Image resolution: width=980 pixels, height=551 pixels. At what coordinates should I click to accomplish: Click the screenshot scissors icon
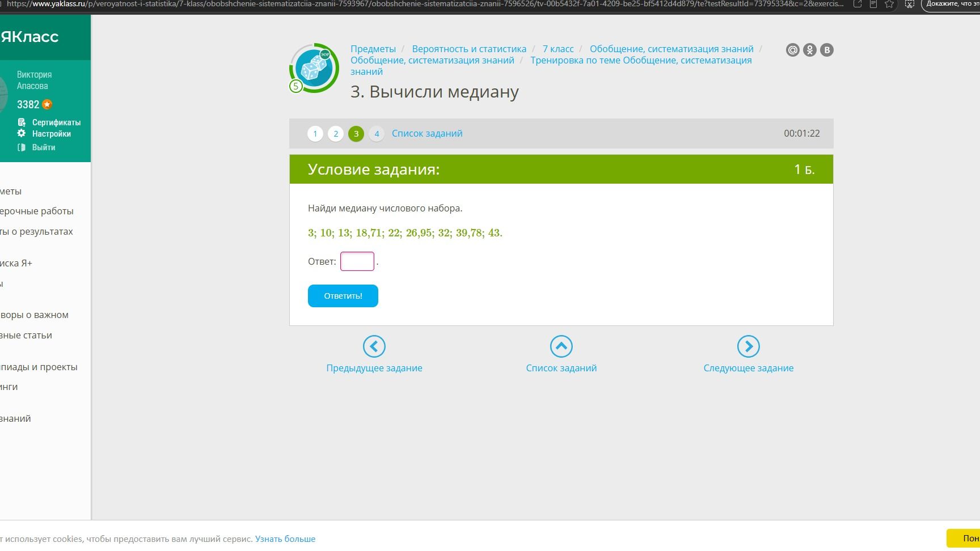click(x=910, y=4)
